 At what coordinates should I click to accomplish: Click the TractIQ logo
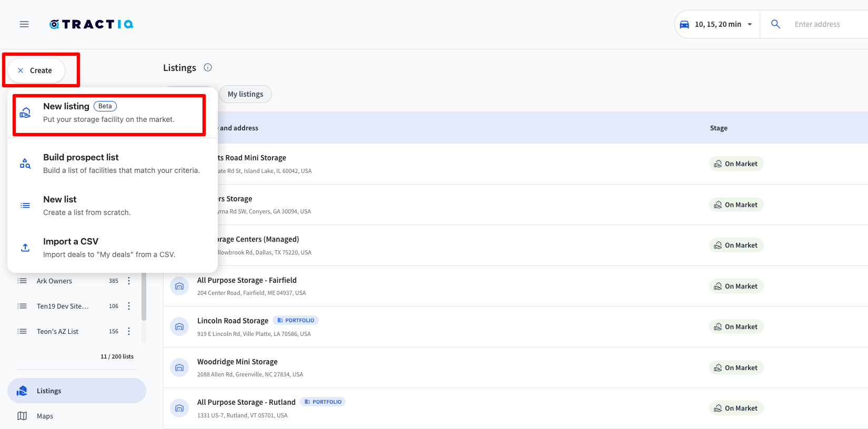92,24
